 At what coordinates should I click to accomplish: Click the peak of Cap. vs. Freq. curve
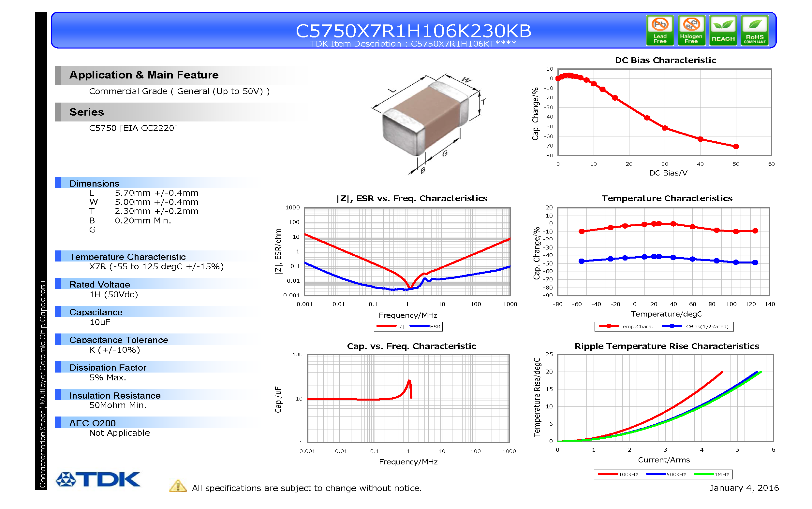[x=409, y=381]
